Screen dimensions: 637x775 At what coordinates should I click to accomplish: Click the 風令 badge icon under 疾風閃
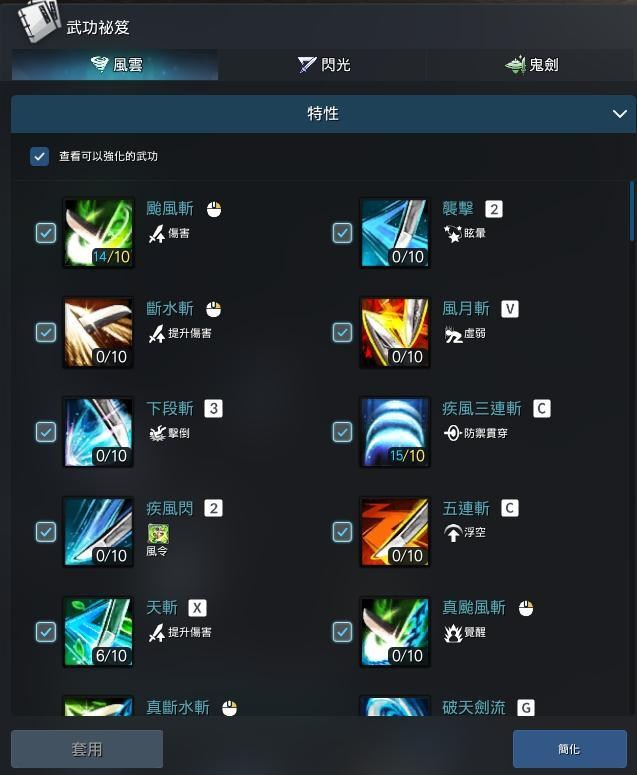click(158, 533)
